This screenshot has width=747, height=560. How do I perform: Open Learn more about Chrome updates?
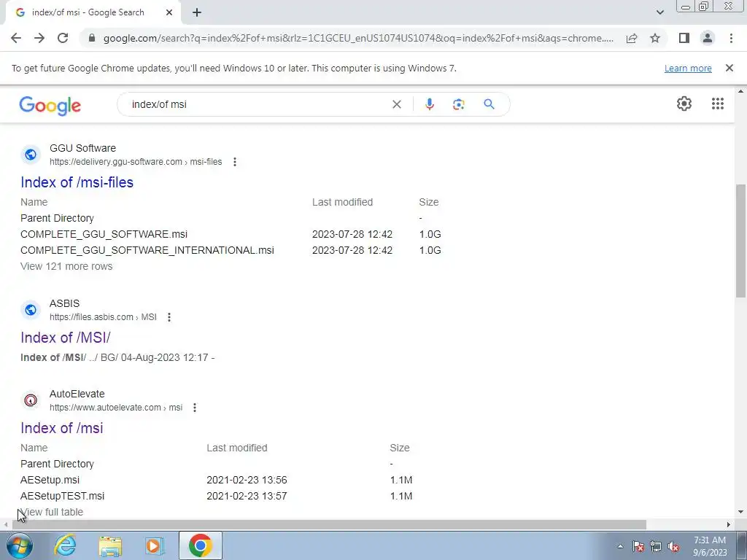[688, 68]
